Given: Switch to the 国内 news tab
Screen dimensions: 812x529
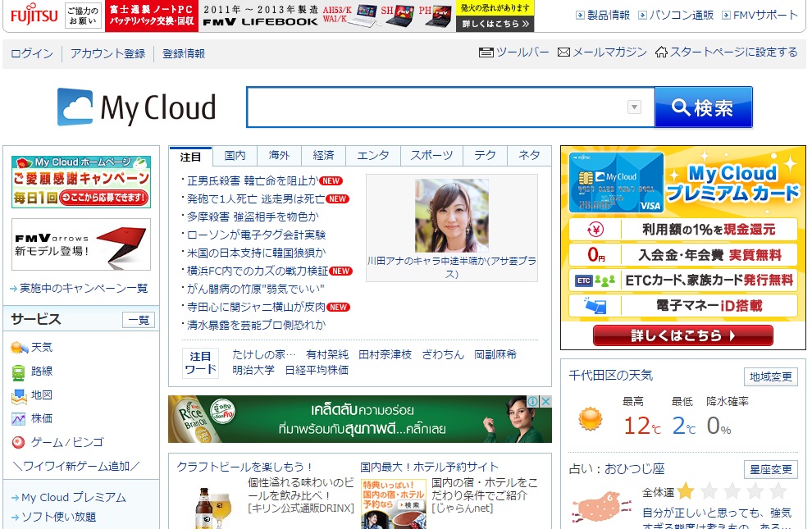Looking at the screenshot, I should tap(235, 155).
